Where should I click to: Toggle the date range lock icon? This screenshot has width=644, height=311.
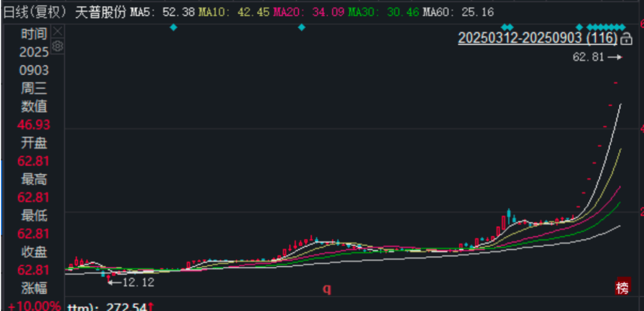(x=626, y=39)
